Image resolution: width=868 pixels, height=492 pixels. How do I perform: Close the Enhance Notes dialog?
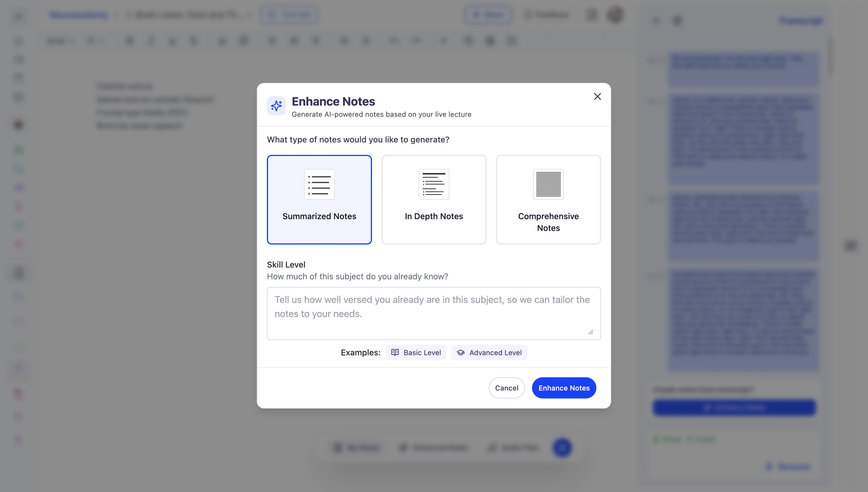[x=597, y=97]
